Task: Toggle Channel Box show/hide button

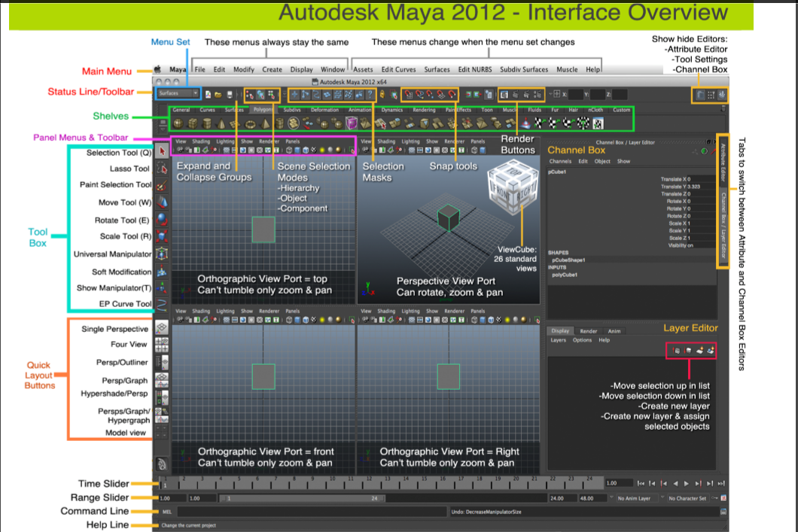Action: (x=722, y=95)
